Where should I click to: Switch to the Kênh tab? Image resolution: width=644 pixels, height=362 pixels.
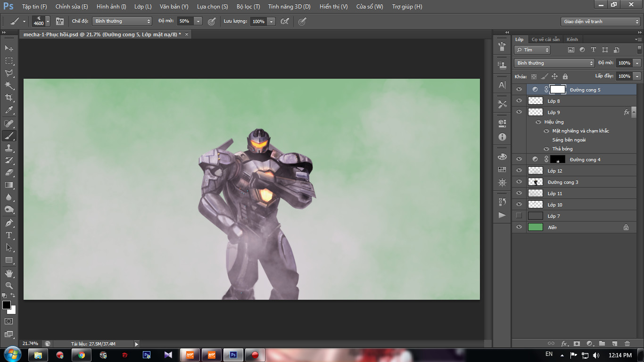point(572,39)
